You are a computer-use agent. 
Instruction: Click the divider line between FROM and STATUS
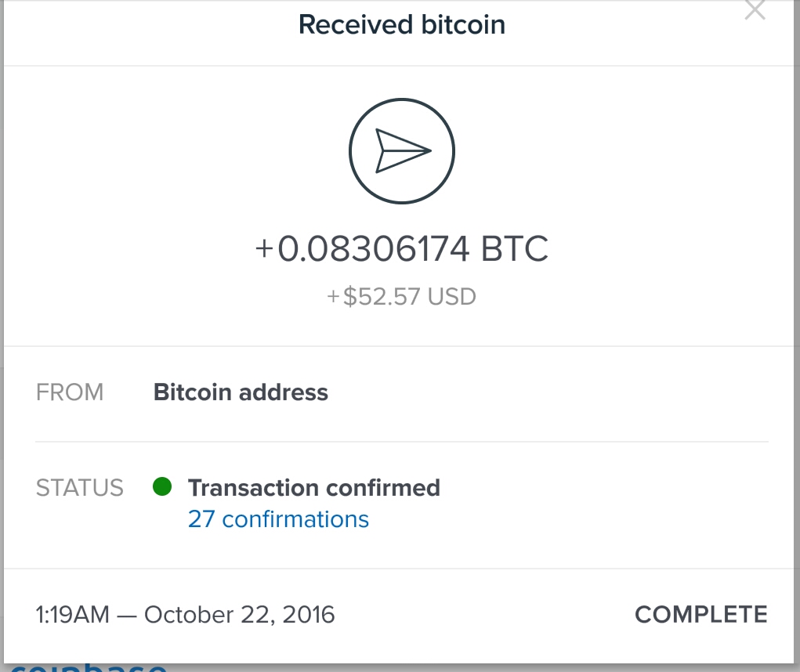(x=402, y=442)
